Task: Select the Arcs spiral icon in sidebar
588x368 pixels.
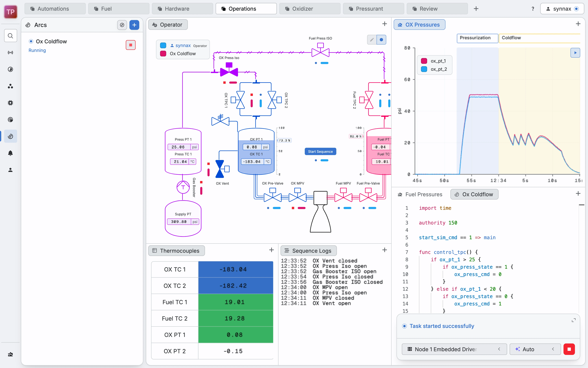Action: click(x=10, y=136)
